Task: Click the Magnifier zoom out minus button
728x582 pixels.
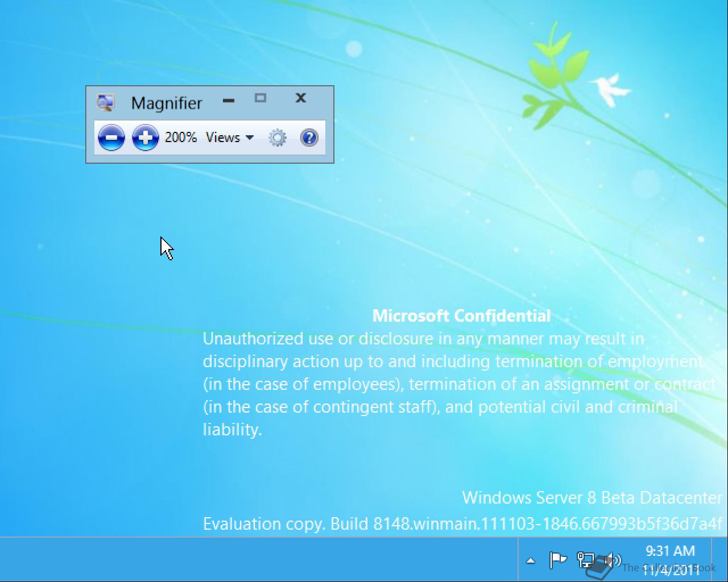Action: tap(111, 138)
